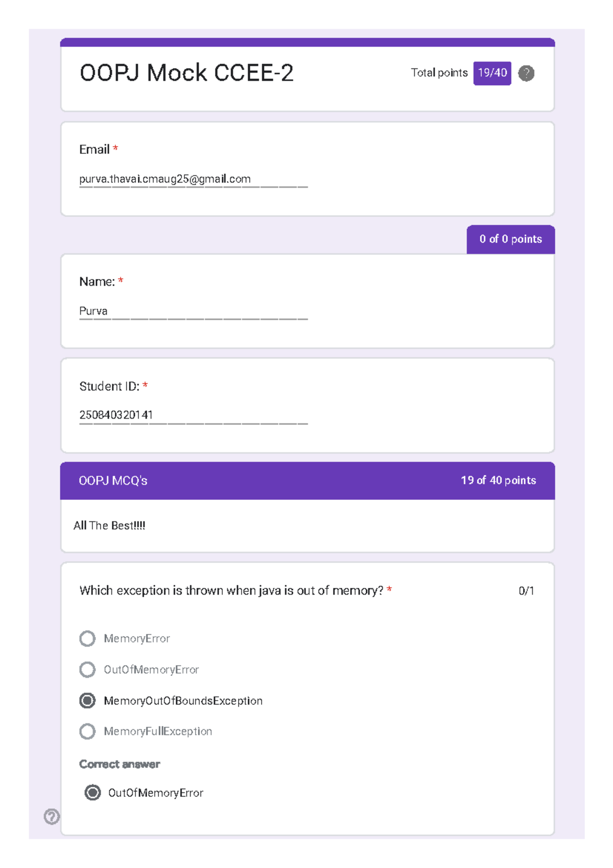613x868 pixels.
Task: Click the Total points label
Action: point(439,73)
